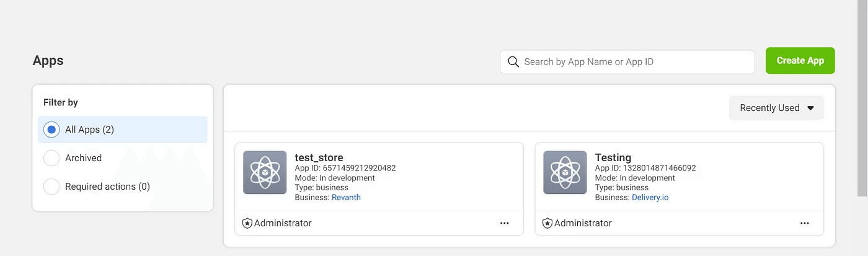868x256 pixels.
Task: Select the Archived filter radio button
Action: point(51,158)
